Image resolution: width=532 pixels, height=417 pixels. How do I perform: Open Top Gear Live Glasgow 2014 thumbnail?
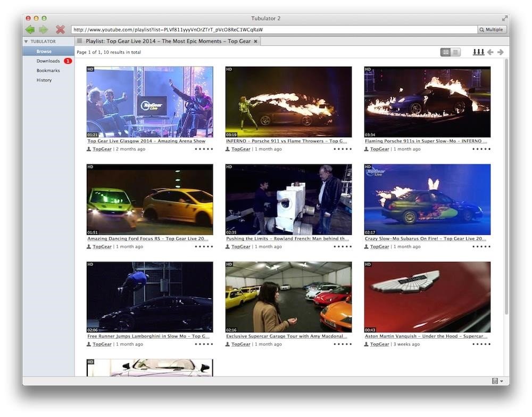(x=149, y=102)
